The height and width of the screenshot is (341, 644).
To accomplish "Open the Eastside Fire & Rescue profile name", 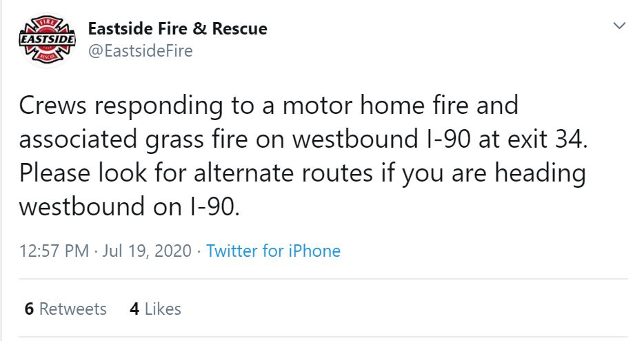I will point(178,29).
